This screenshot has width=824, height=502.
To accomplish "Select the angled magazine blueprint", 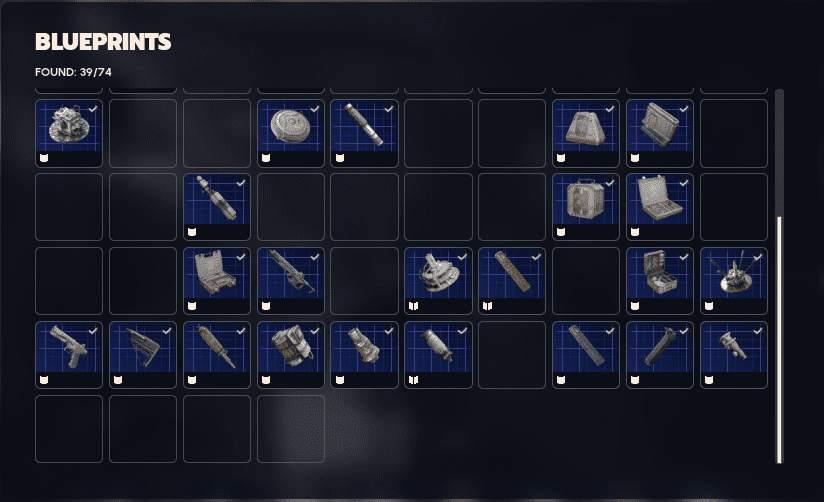I will (660, 355).
